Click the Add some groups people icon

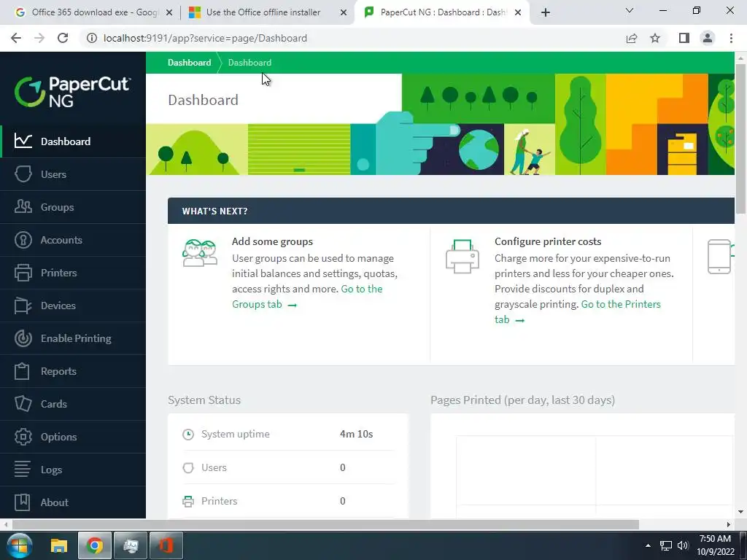200,253
